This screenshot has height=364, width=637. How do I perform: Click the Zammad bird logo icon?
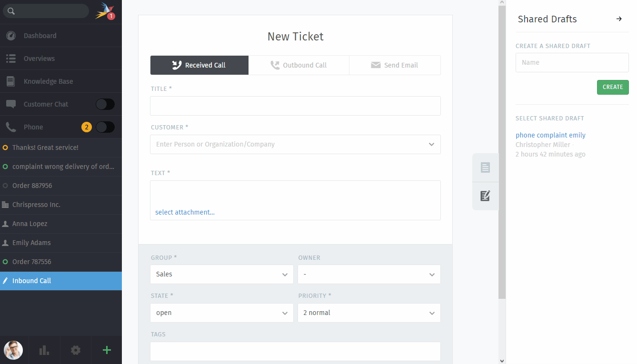click(104, 10)
